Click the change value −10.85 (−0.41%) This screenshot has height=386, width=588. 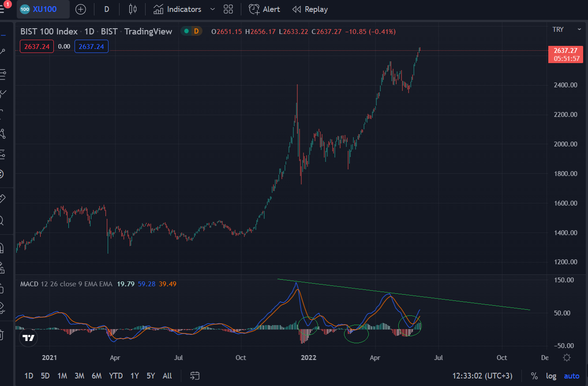(370, 32)
